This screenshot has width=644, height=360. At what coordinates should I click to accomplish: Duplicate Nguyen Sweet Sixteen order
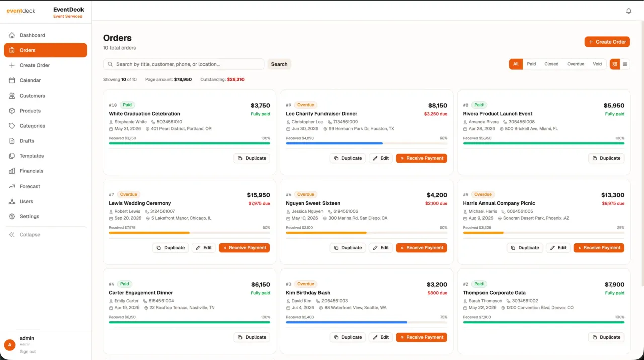tap(348, 248)
